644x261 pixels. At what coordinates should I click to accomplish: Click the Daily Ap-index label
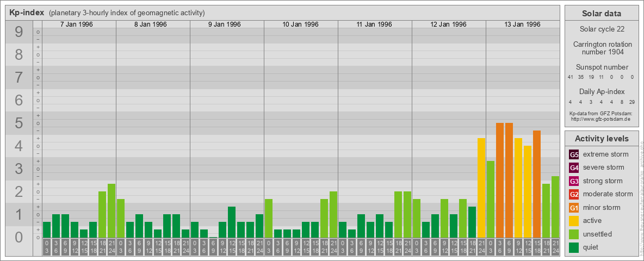(x=601, y=91)
